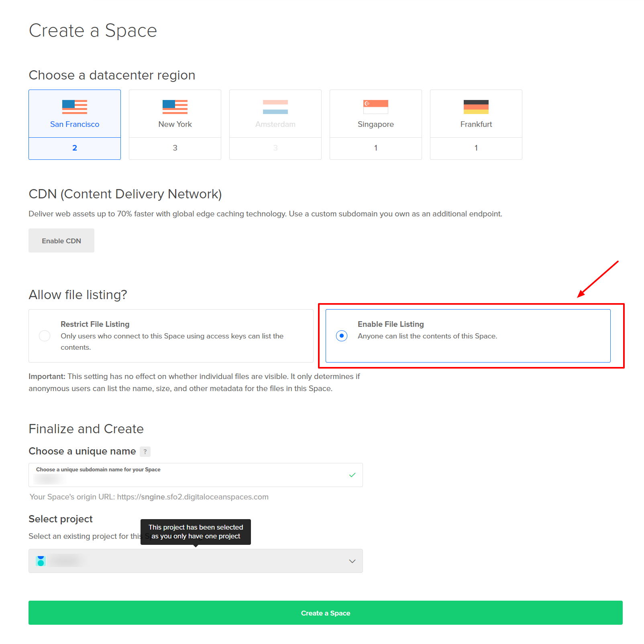644x644 pixels.
Task: Click the Frankfurt German flag icon
Action: pos(476,107)
